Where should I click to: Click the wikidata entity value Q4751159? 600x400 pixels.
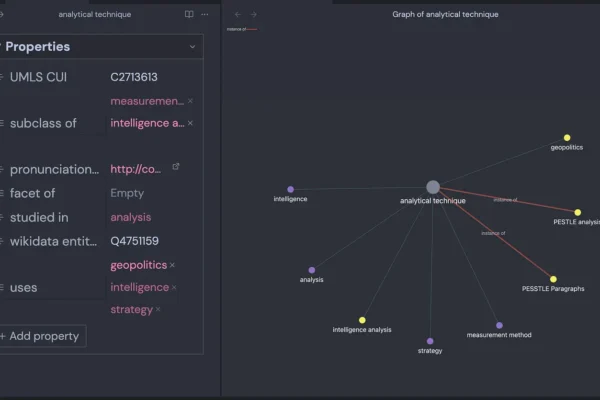pyautogui.click(x=134, y=241)
